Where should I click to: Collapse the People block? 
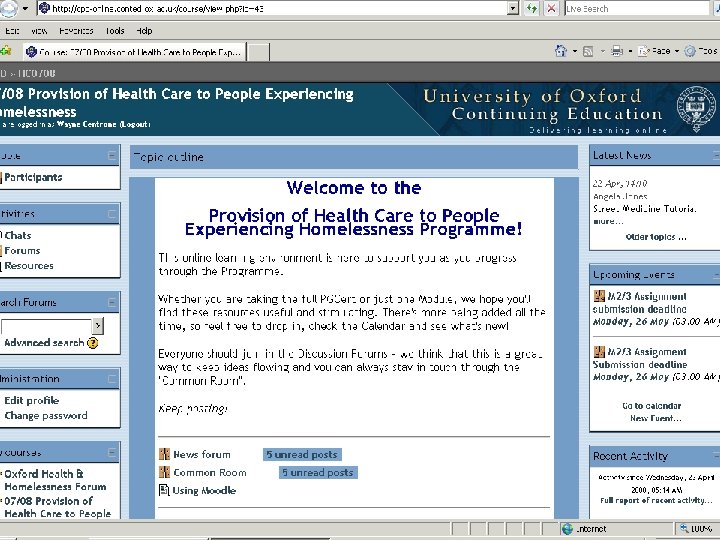[112, 155]
